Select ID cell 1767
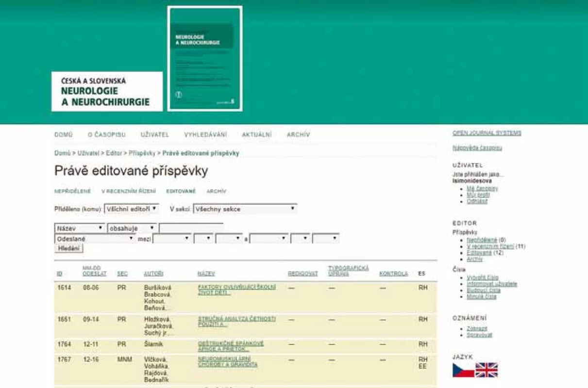This screenshot has width=588, height=388. pyautogui.click(x=64, y=360)
